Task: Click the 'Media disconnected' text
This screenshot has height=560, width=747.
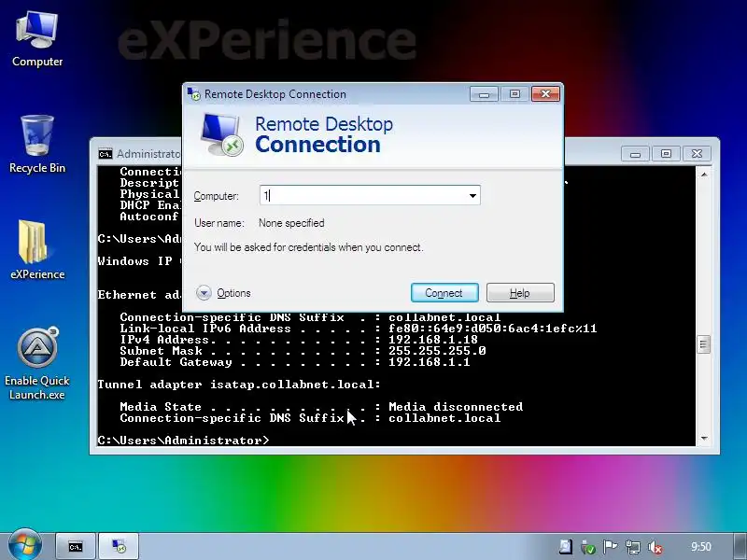Action: [x=456, y=407]
